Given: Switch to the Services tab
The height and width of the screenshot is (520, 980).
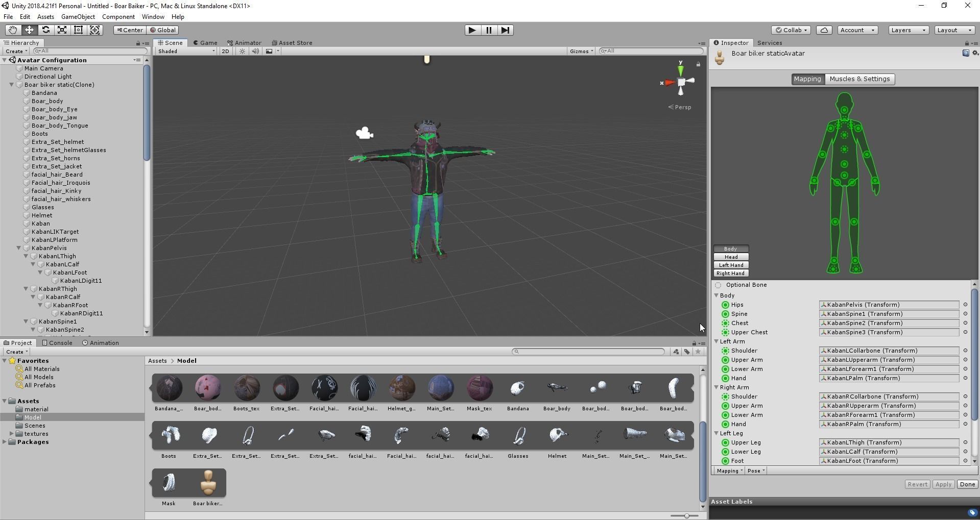Looking at the screenshot, I should (770, 43).
